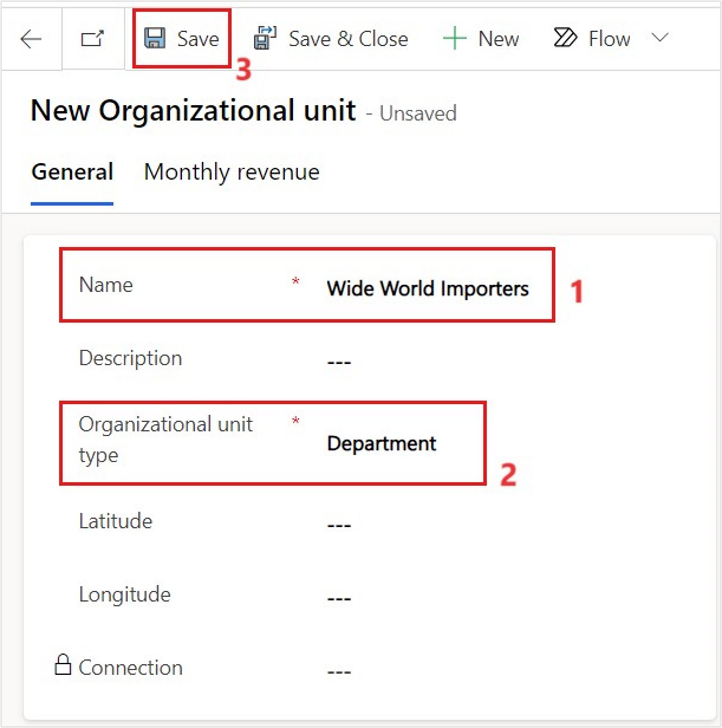Click the floppy disk icon on Save & Close
Viewport: 722px width, 728px height.
(264, 38)
